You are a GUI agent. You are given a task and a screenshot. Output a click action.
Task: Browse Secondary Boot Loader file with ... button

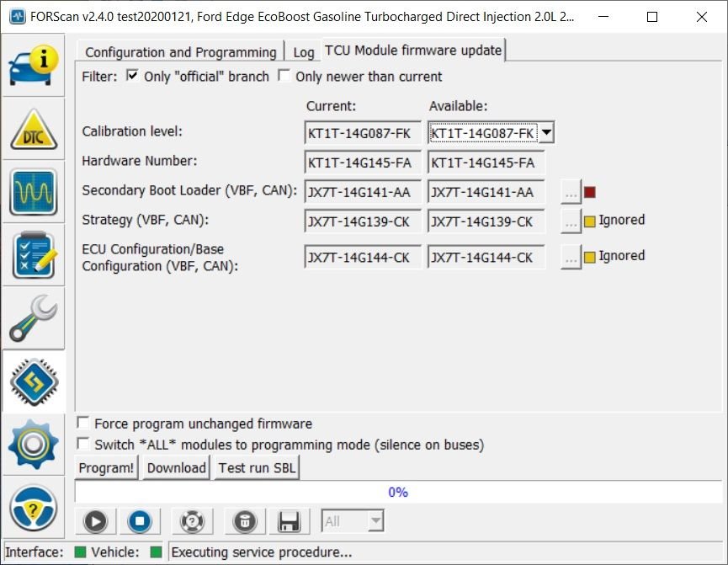point(570,190)
